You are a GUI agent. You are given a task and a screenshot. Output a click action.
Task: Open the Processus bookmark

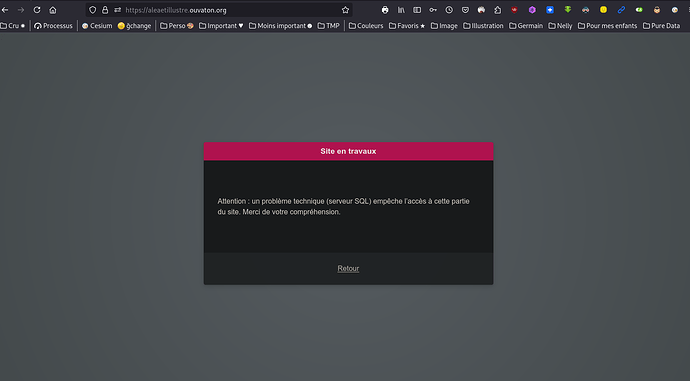(53, 26)
